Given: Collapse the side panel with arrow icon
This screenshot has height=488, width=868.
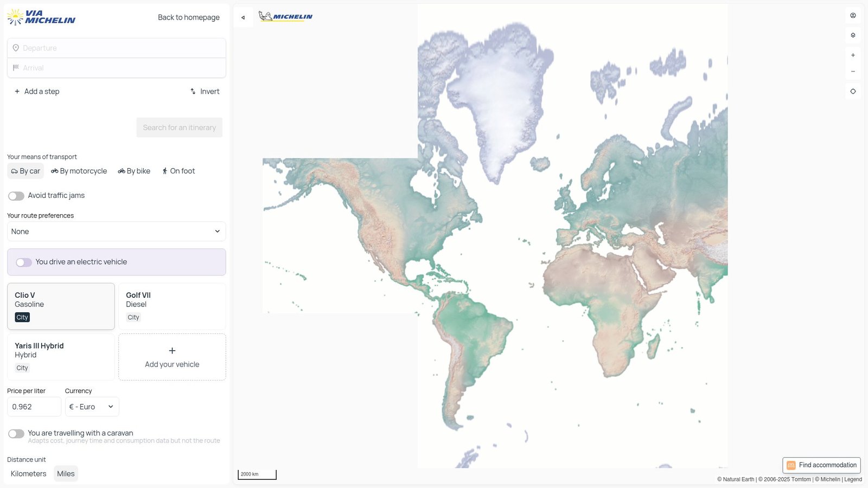Looking at the screenshot, I should 243,17.
